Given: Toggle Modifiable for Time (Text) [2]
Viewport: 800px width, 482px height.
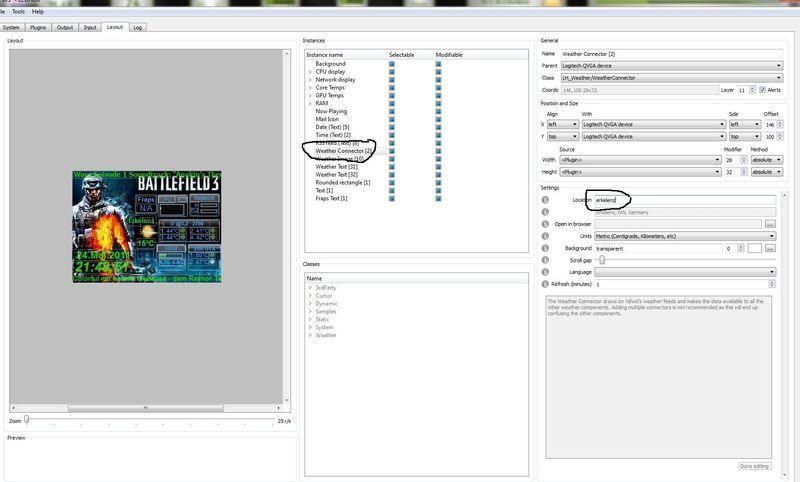Looking at the screenshot, I should [x=438, y=135].
